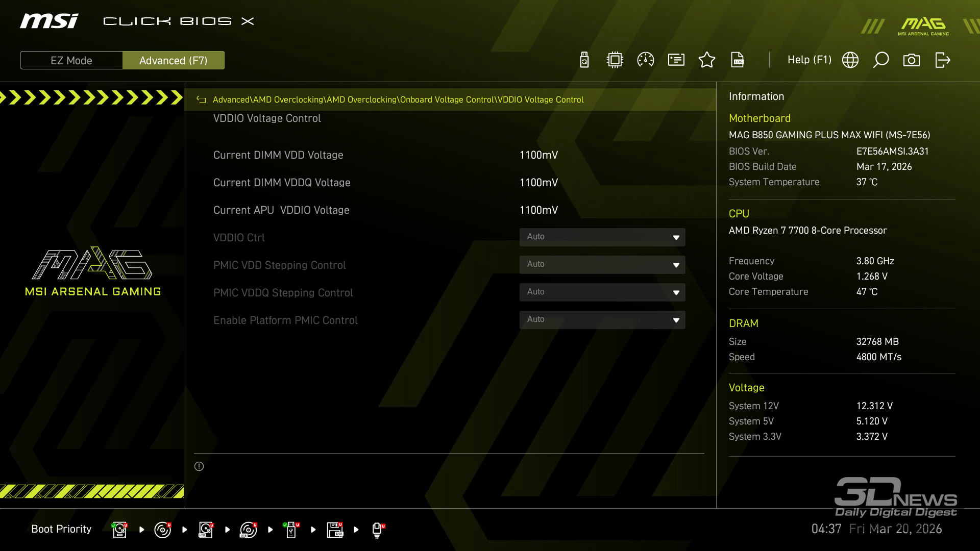980x551 pixels.
Task: Take a screenshot with the camera icon
Action: pyautogui.click(x=912, y=60)
